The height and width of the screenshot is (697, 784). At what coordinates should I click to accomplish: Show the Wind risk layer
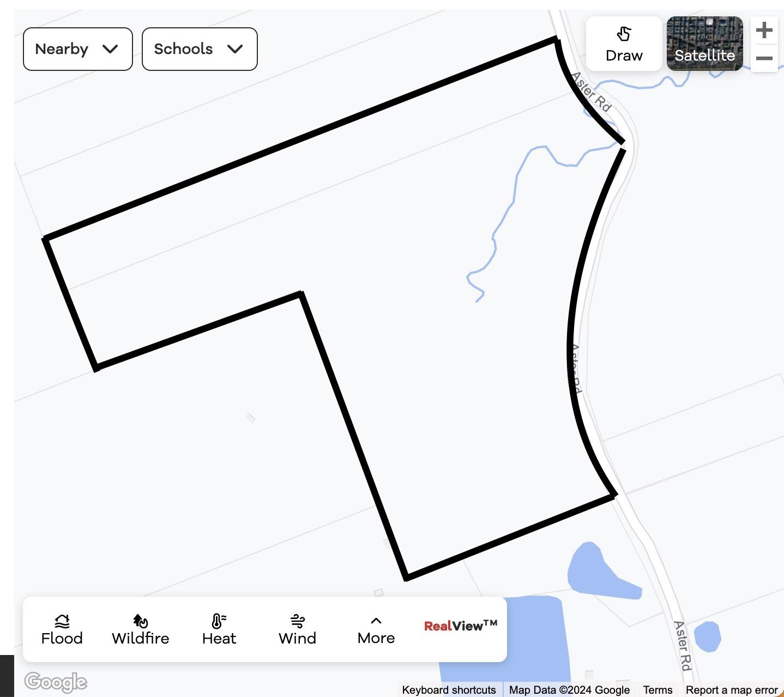click(x=297, y=621)
